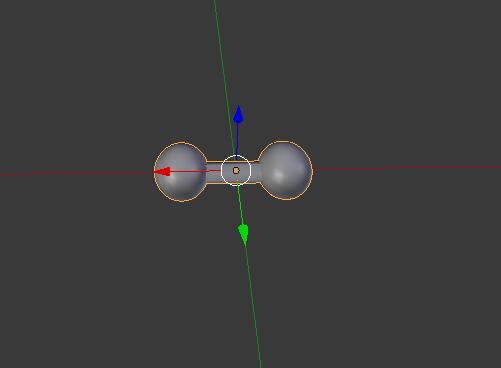Click the orange outline atop the left sphere
Screen dimensions: 501x368
[181, 143]
